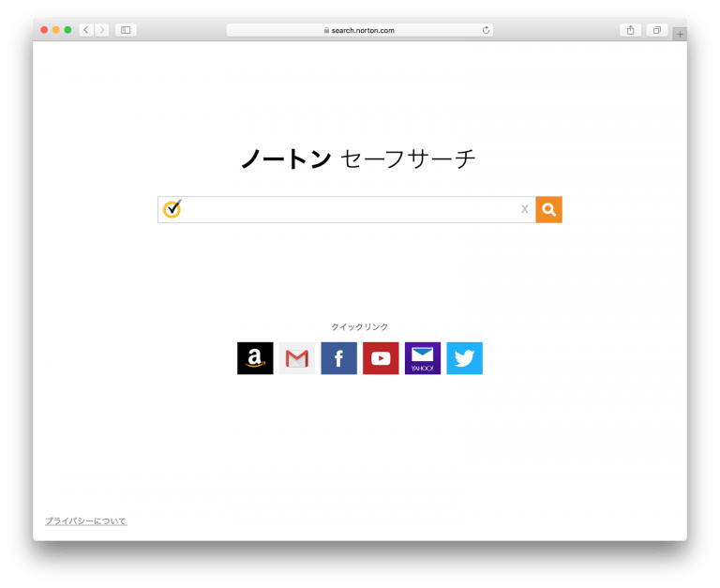Open the YouTube quick link
Image resolution: width=720 pixels, height=588 pixels.
pyautogui.click(x=381, y=358)
